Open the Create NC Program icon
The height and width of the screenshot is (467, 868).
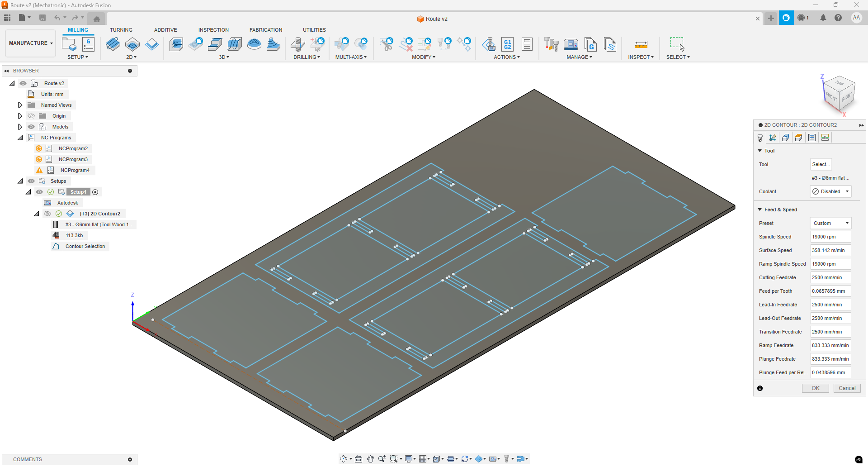pyautogui.click(x=88, y=44)
